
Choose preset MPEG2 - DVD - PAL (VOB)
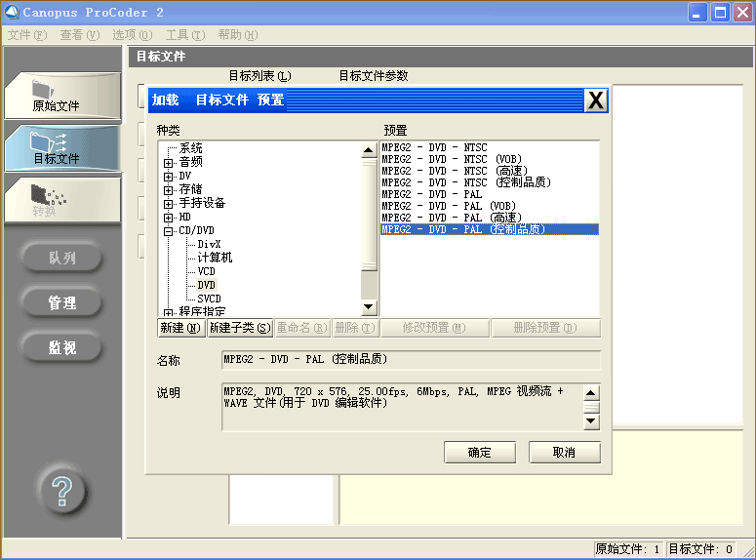point(490,206)
